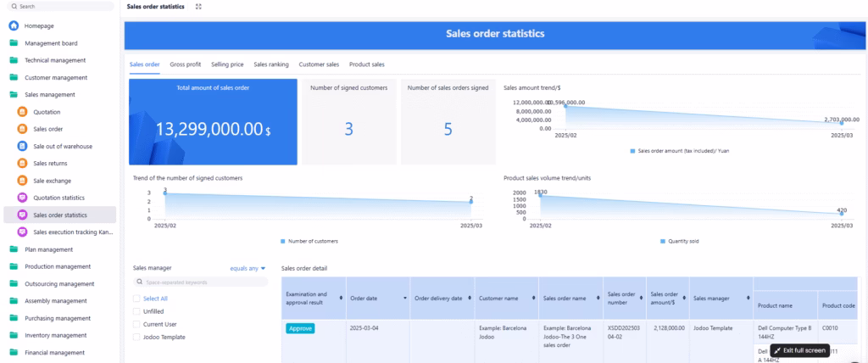
Task: Open the Sale out of warehouse icon
Action: (24, 146)
